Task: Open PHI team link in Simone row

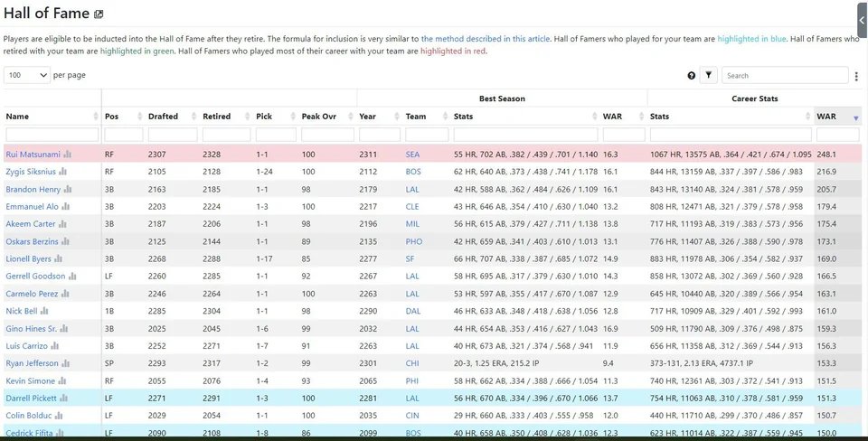Action: point(412,380)
